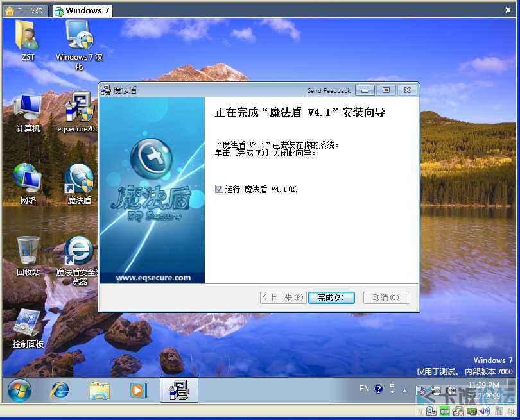The height and width of the screenshot is (420, 520).
Task: Toggle the 运行 魔法盾 V4.1(R) checkbox
Action: tap(219, 189)
